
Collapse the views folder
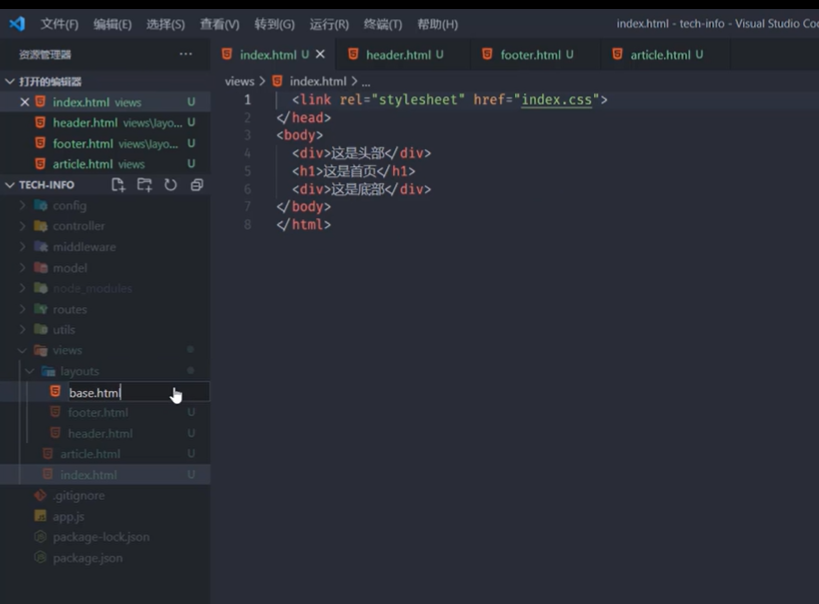pos(105,350)
